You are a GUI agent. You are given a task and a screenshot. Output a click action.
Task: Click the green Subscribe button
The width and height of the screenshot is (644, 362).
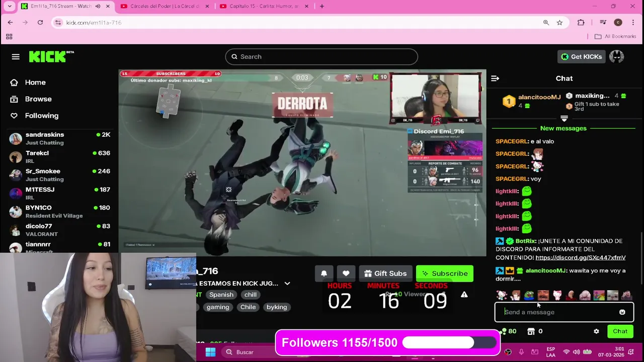tap(445, 274)
